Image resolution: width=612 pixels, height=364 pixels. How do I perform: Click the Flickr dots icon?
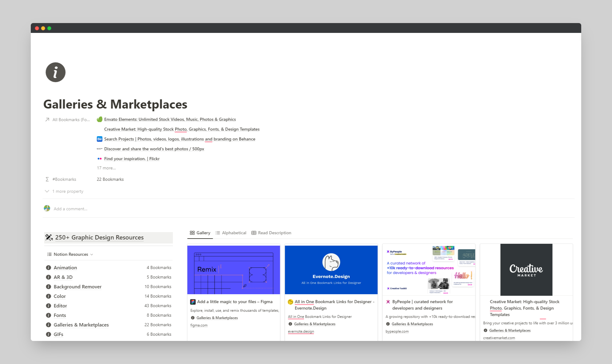pyautogui.click(x=99, y=159)
